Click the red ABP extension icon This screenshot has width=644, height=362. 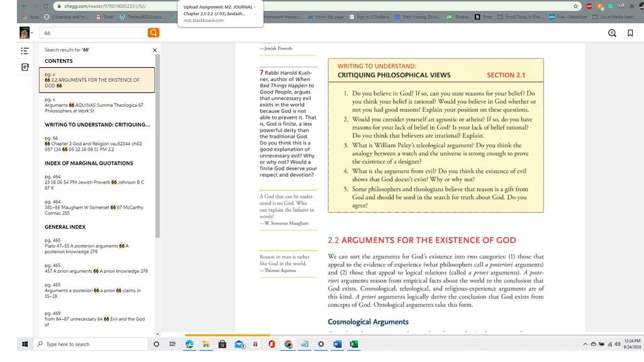coord(589,6)
